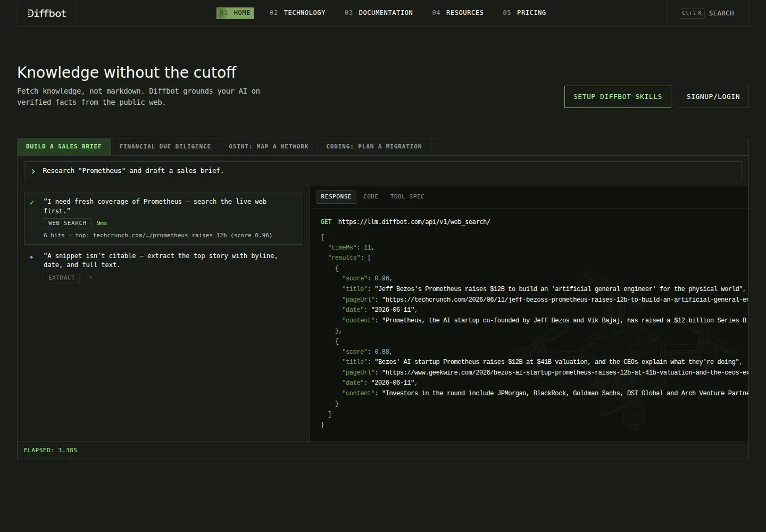This screenshot has height=532, width=766.
Task: Open the Tool Spec tab
Action: click(x=407, y=197)
